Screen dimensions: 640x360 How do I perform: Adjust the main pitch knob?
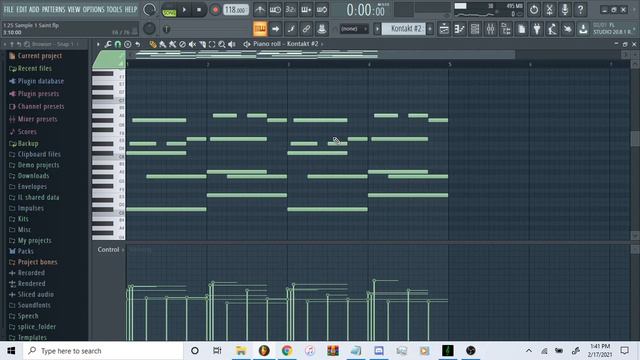(x=149, y=29)
